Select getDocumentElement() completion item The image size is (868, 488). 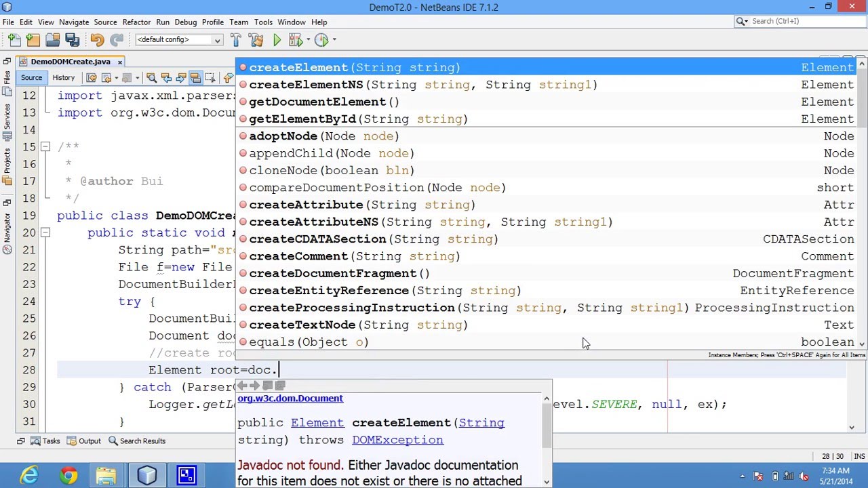(546, 102)
